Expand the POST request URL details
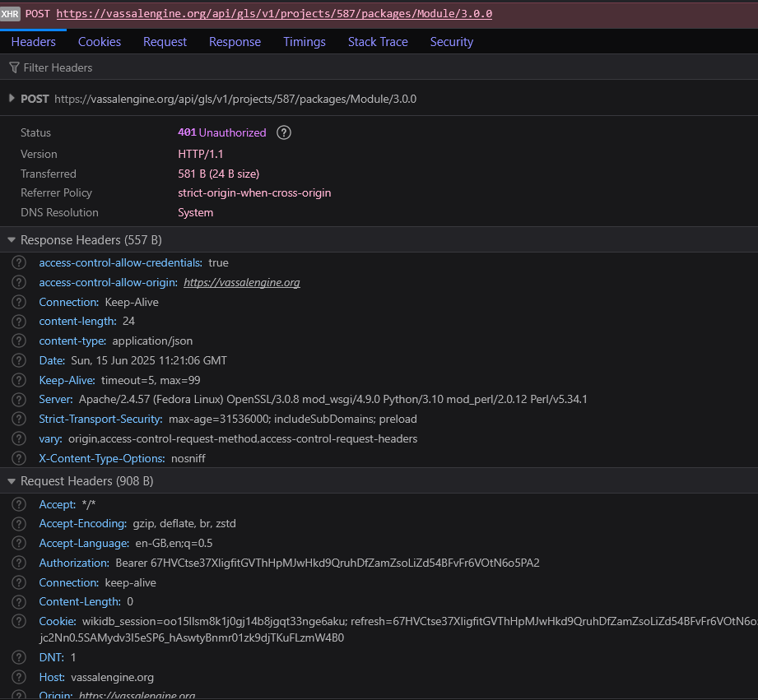 point(12,99)
